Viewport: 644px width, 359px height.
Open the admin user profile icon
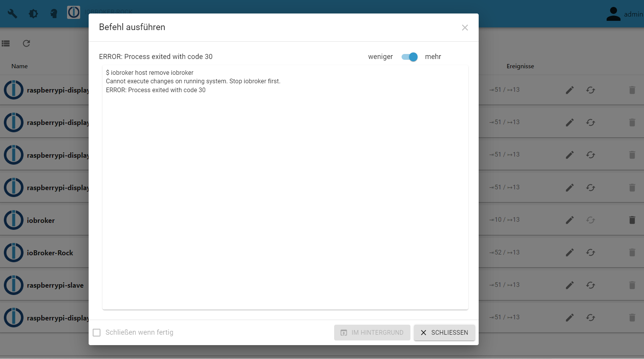click(x=613, y=14)
